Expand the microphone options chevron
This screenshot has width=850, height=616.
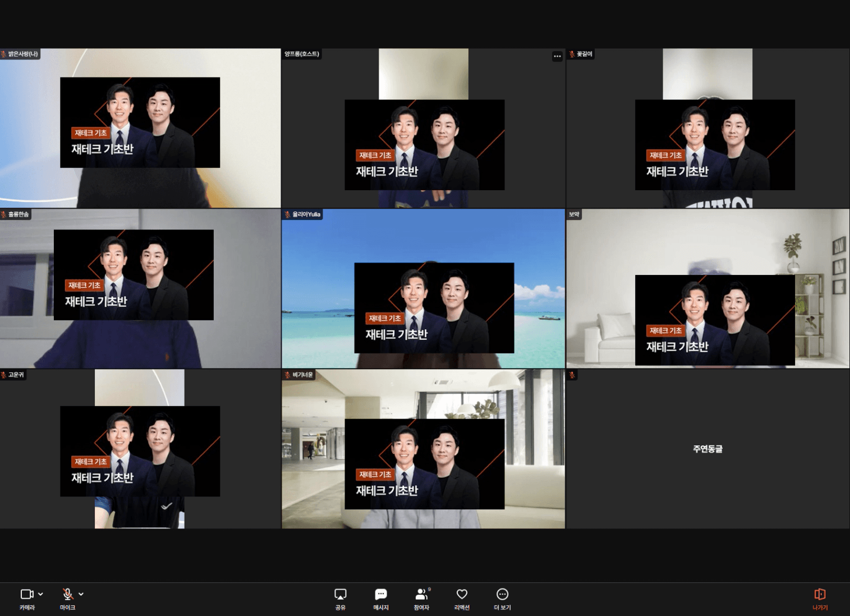point(81,594)
